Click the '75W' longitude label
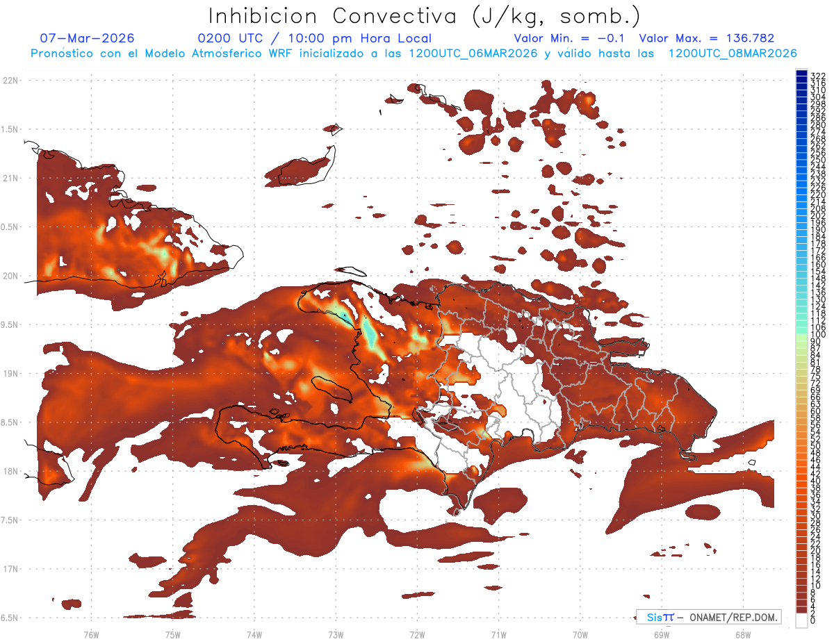This screenshot has height=644, width=834. tap(172, 634)
